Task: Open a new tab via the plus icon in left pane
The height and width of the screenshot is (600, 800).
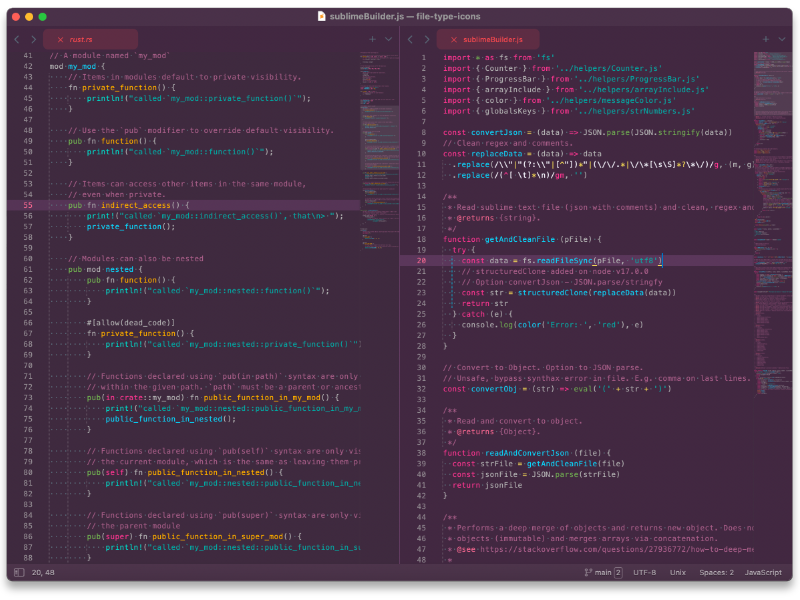Action: click(373, 39)
